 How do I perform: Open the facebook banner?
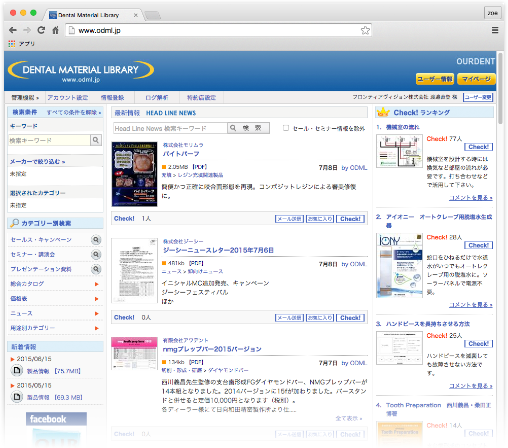(56, 419)
